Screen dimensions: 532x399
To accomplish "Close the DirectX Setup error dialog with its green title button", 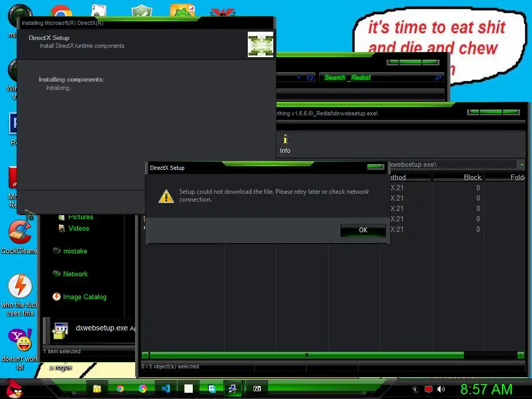I will 375,166.
